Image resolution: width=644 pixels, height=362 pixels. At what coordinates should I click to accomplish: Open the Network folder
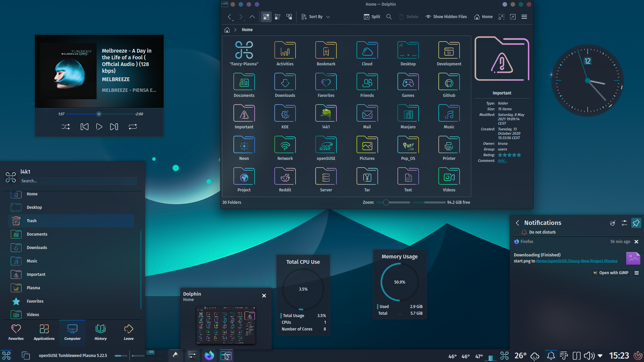pyautogui.click(x=285, y=148)
